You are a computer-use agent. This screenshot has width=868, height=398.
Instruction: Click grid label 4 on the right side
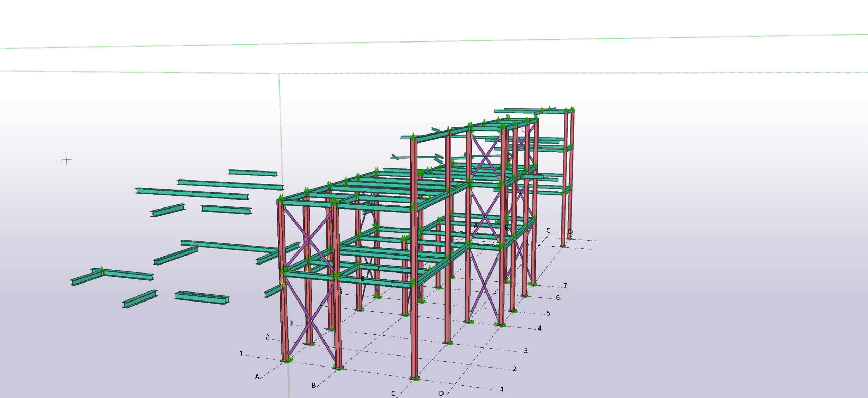point(540,328)
